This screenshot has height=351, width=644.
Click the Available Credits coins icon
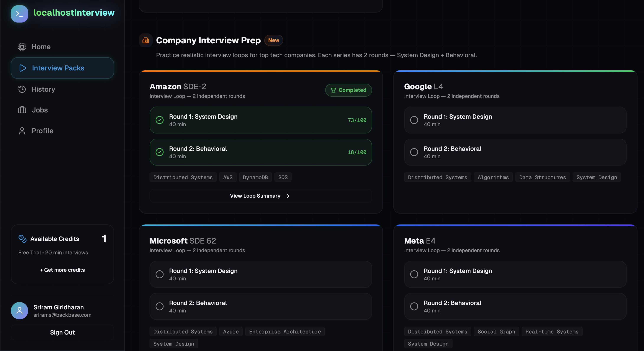pos(23,239)
